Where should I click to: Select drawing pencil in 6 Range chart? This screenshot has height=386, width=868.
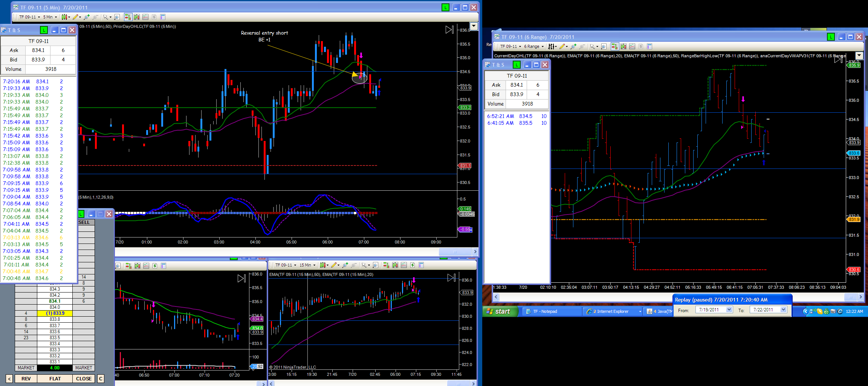tap(562, 46)
